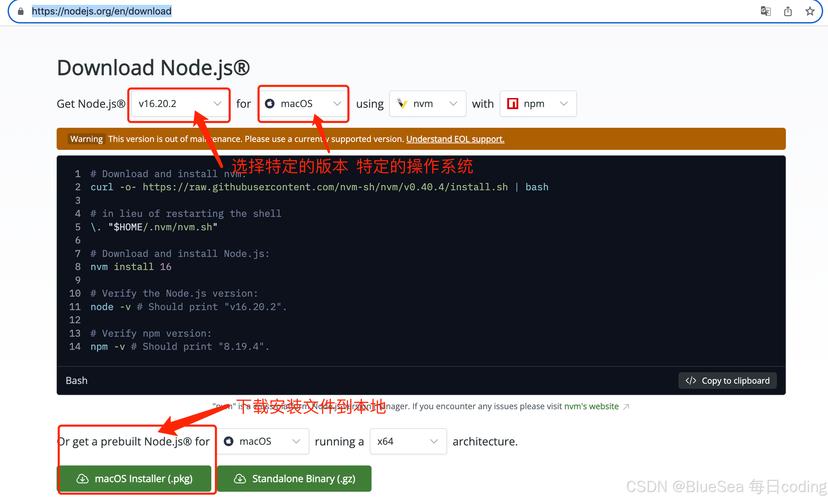Click the macOS logo in top platform dropdown
828x500 pixels.
[270, 104]
